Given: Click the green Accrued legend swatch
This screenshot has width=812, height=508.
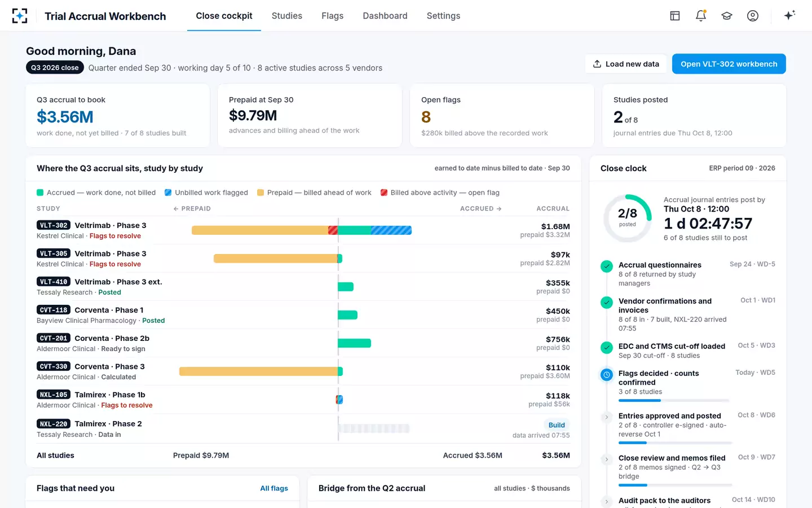Looking at the screenshot, I should click(x=40, y=192).
